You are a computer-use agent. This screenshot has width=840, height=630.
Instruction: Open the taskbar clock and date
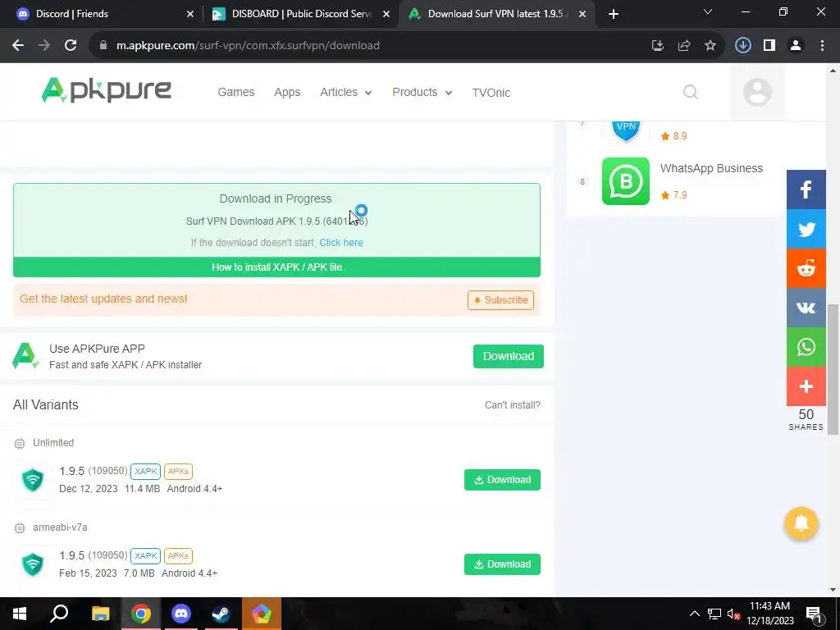tap(769, 614)
